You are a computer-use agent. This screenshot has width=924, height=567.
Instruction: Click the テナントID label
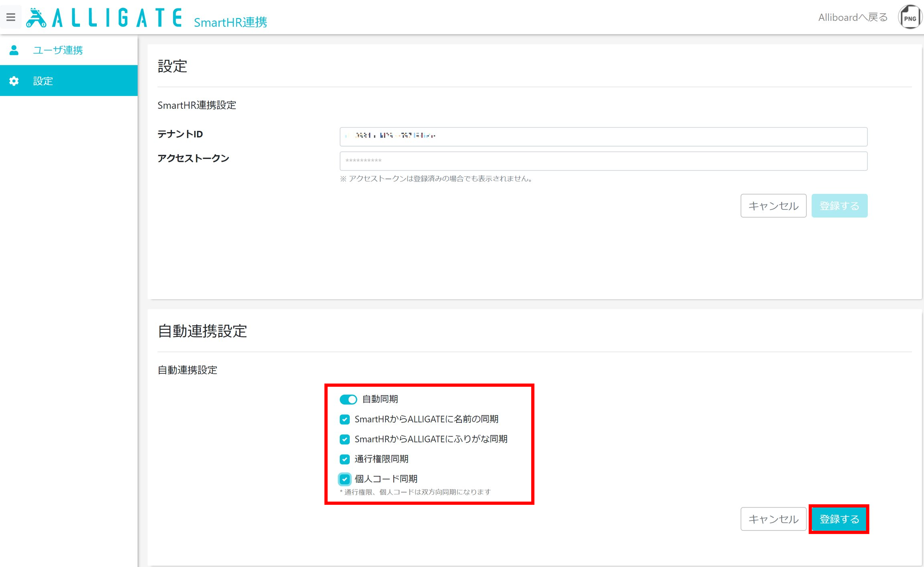point(180,134)
